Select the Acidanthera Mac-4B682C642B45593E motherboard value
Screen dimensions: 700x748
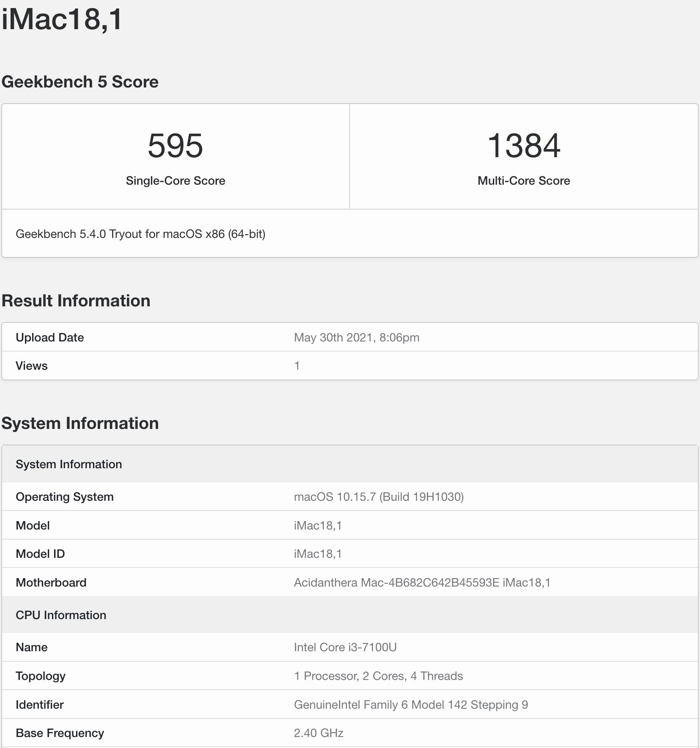coord(422,583)
